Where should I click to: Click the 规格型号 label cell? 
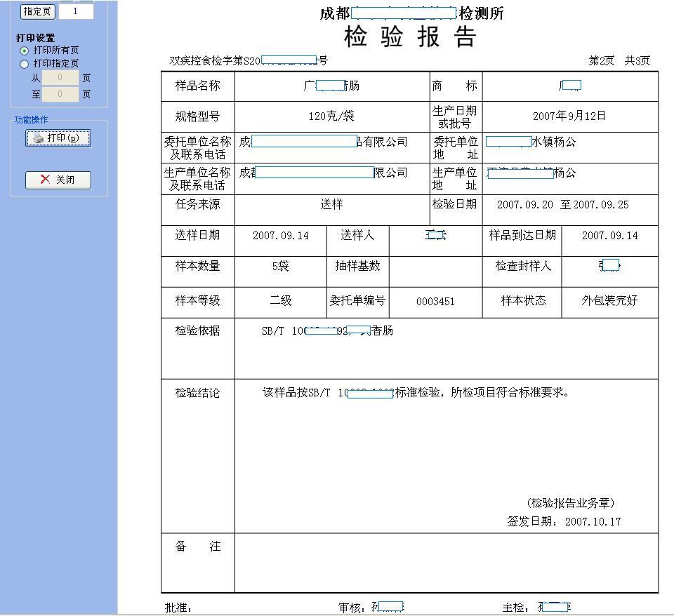[x=198, y=116]
